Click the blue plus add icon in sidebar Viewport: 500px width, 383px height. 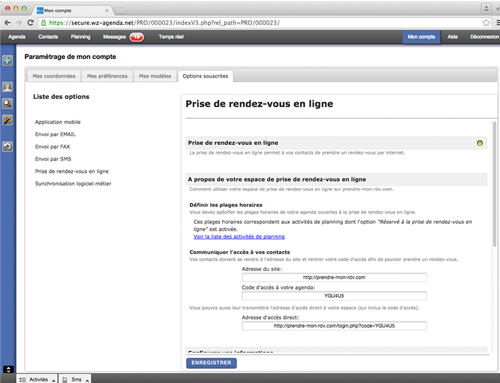pos(8,61)
